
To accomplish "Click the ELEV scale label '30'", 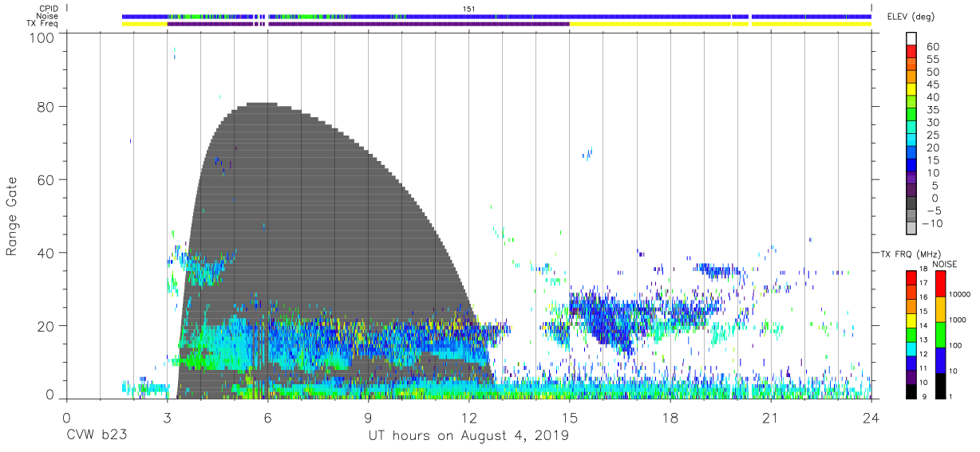I will pos(933,122).
